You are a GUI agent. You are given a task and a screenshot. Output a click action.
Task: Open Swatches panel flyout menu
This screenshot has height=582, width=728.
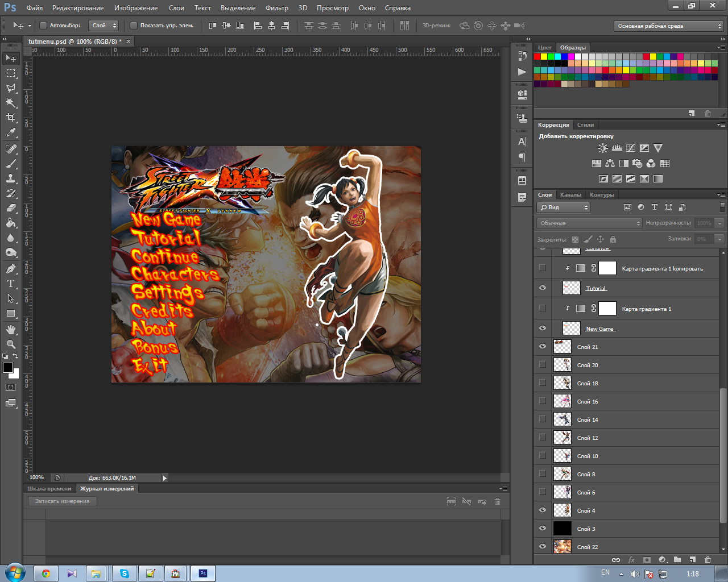click(721, 47)
